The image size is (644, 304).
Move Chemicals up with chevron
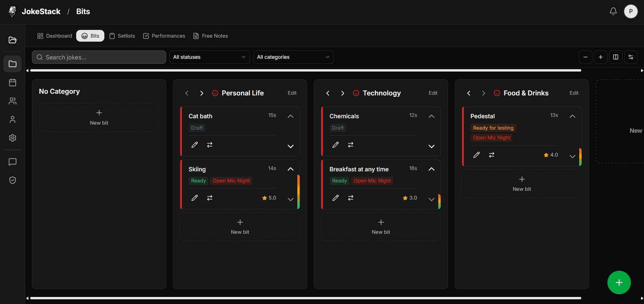point(432,116)
